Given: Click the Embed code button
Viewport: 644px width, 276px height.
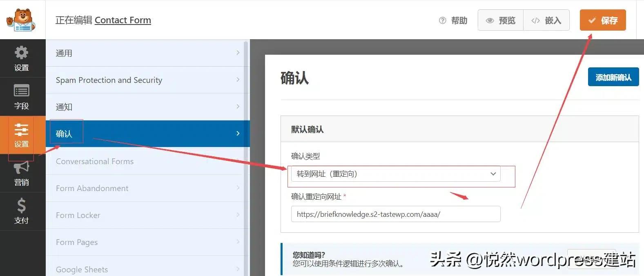Looking at the screenshot, I should tap(546, 20).
